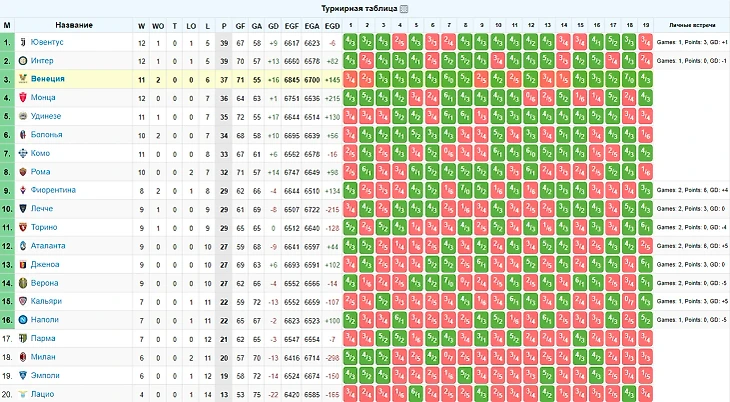Screen dimensions: 730x402
Task: Click the Monza club crest icon
Action: coord(23,97)
